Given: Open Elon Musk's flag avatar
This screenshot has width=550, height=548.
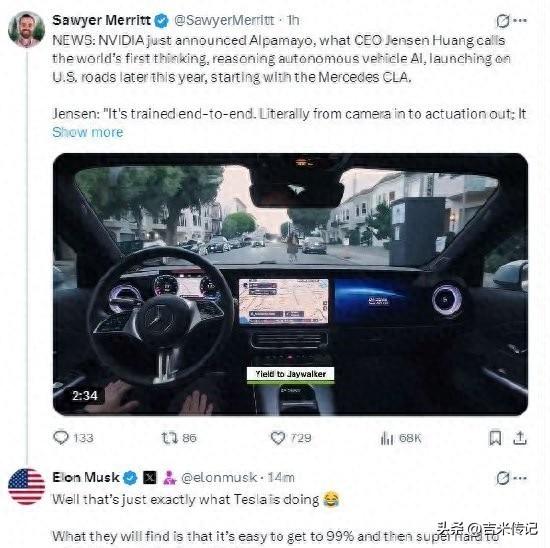Looking at the screenshot, I should point(26,486).
